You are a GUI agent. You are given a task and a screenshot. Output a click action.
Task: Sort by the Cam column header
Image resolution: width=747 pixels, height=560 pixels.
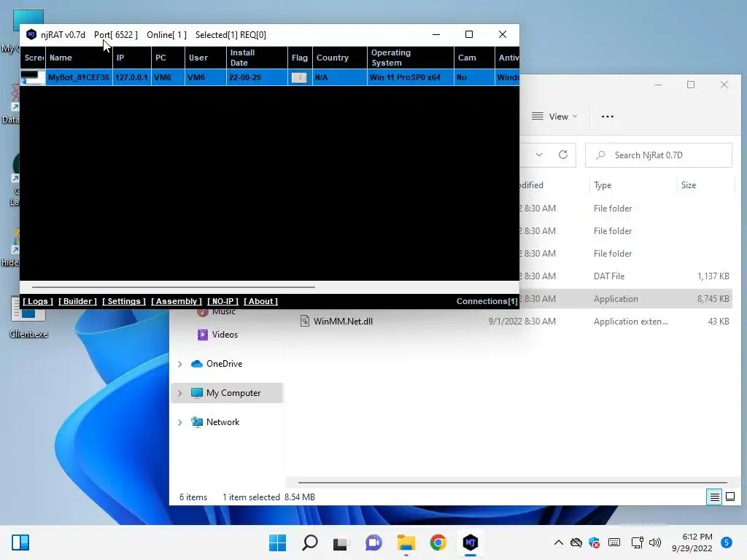coord(474,58)
